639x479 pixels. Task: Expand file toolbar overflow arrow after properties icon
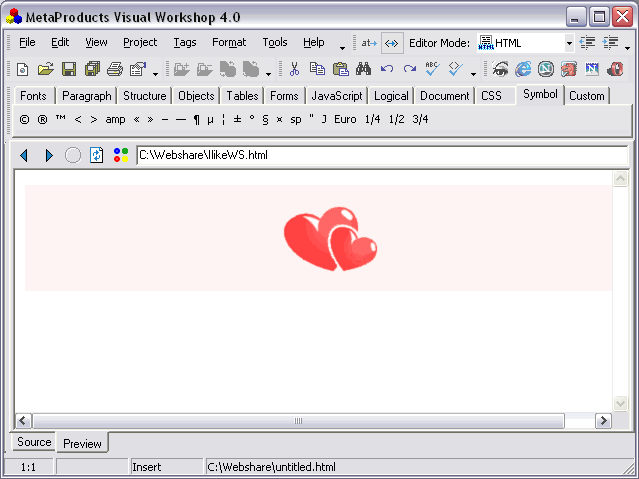[155, 74]
